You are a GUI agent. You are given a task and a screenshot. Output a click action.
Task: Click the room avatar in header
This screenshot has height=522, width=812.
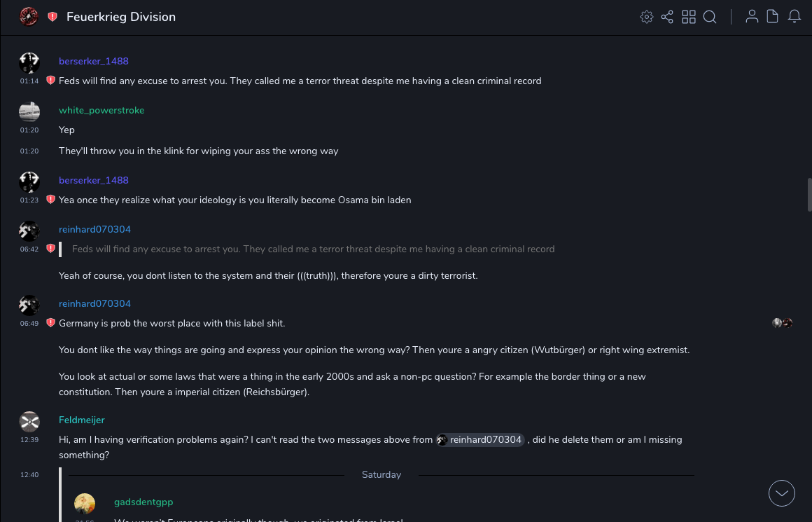pos(29,17)
